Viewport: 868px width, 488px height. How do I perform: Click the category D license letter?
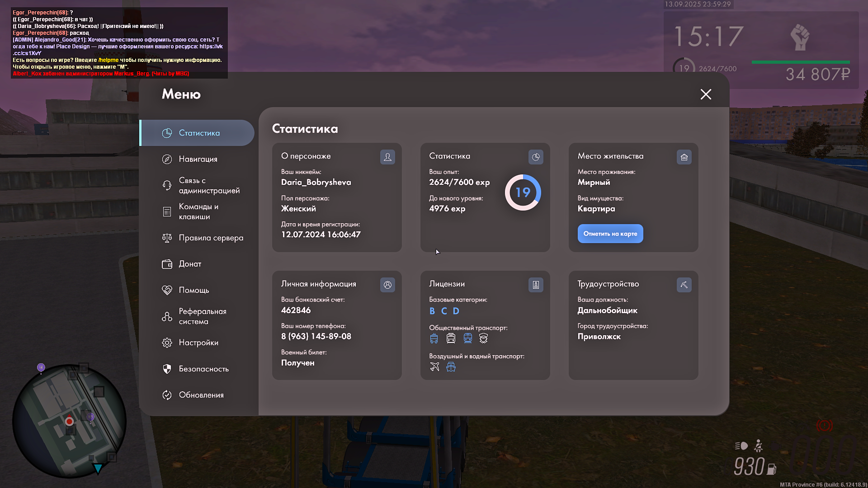456,311
